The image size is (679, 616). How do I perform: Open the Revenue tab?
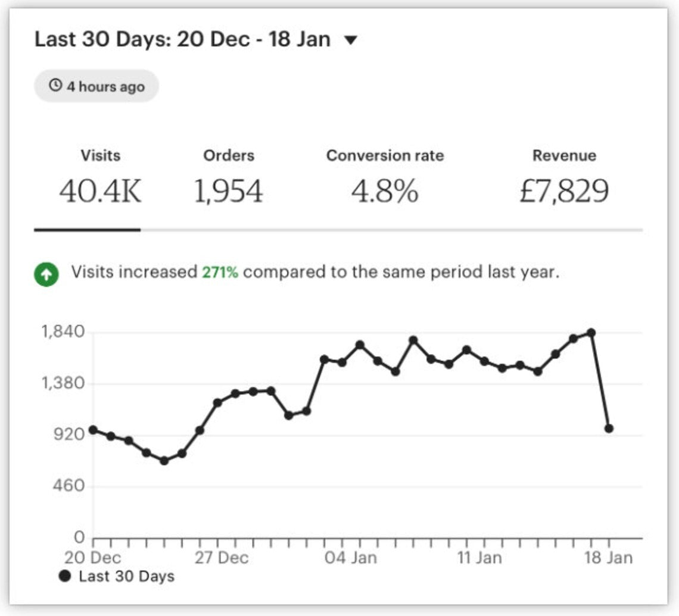tap(563, 179)
